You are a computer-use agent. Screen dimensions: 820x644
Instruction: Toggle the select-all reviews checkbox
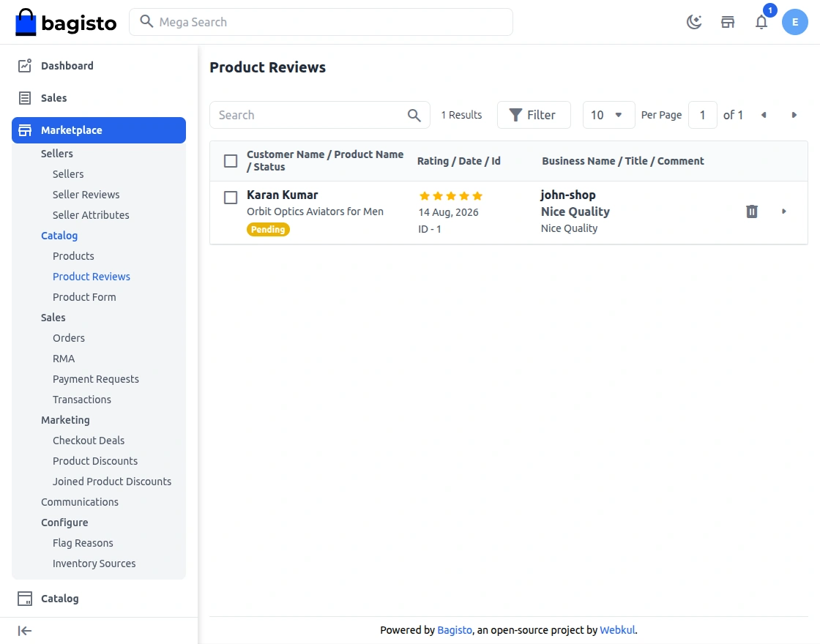[x=231, y=161]
